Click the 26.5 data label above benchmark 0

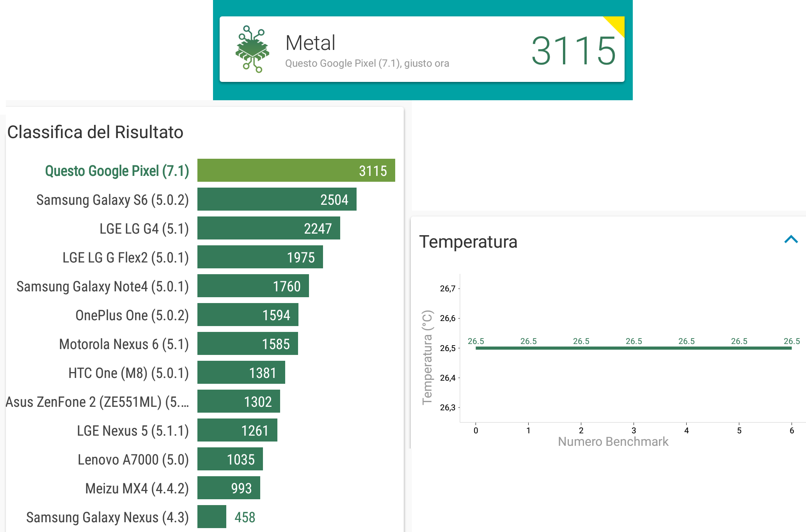pos(476,341)
